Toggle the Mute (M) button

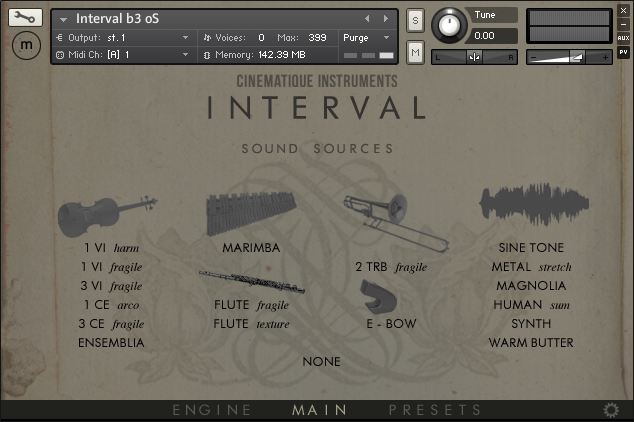[415, 51]
